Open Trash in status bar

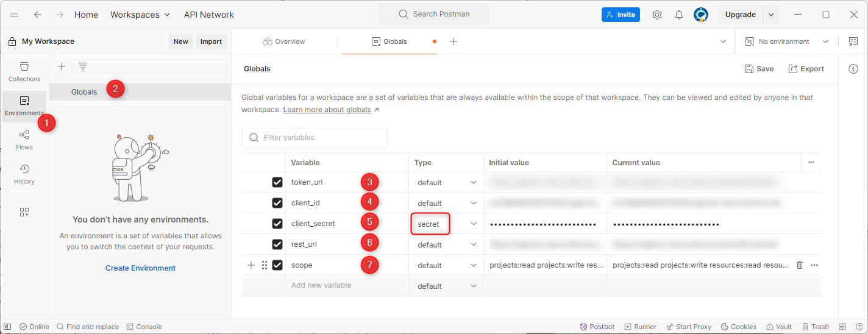[816, 327]
